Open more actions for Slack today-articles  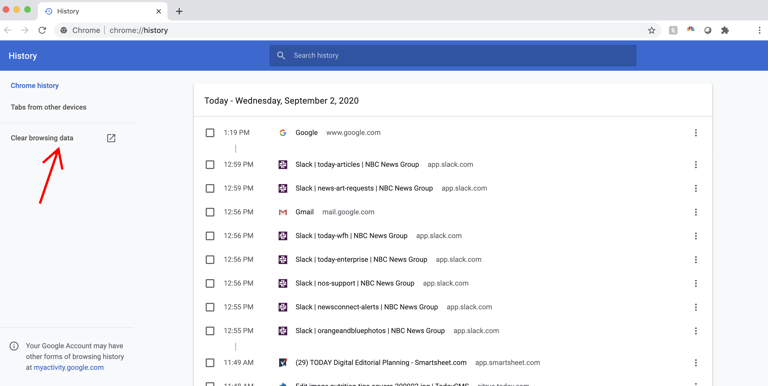pyautogui.click(x=696, y=165)
